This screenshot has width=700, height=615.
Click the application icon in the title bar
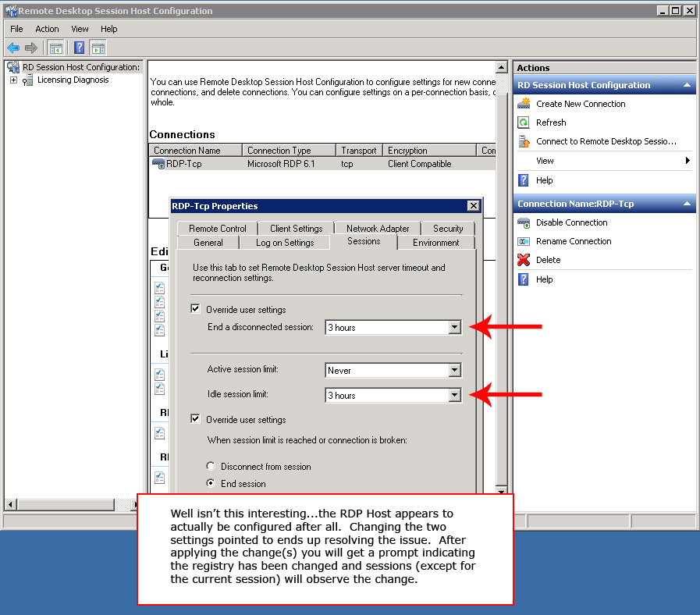(x=11, y=11)
